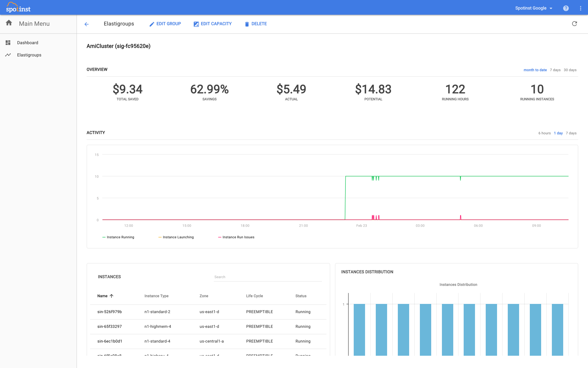Viewport: 588px width, 368px height.
Task: Click the home icon beside Main Menu
Action: pos(9,23)
